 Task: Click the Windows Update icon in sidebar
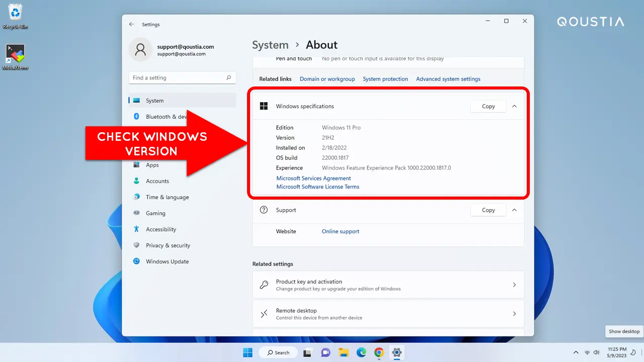pyautogui.click(x=136, y=261)
